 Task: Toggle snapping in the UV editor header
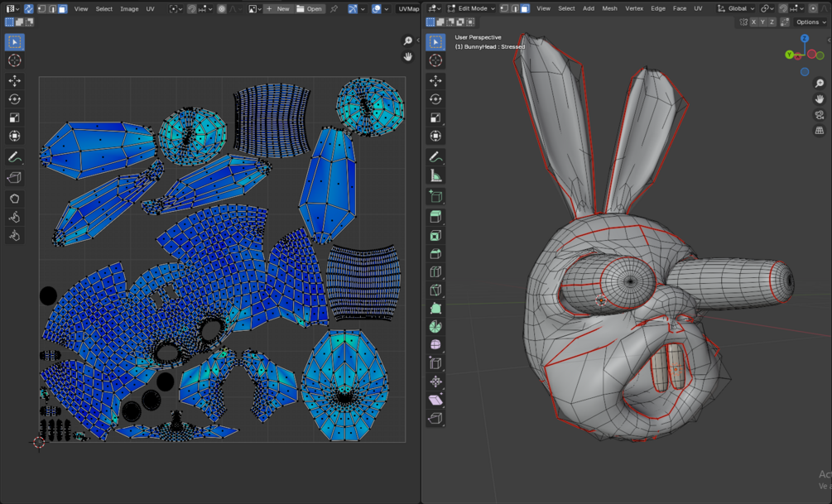(x=191, y=8)
